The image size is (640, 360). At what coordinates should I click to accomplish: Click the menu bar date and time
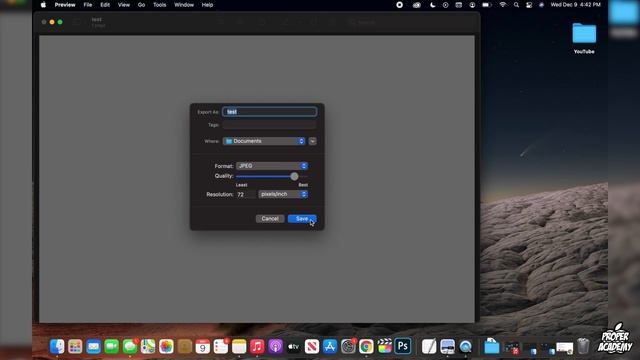click(576, 5)
